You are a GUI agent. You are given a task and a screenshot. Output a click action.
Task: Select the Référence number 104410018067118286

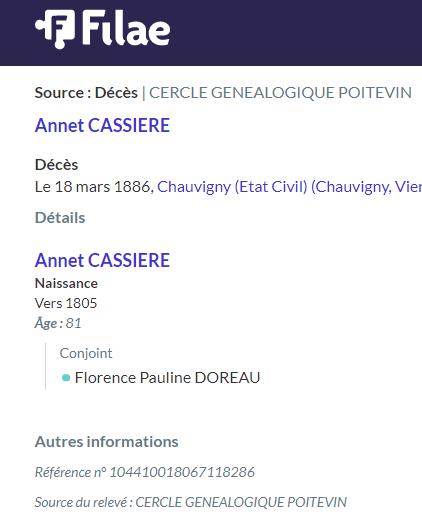[x=182, y=472]
